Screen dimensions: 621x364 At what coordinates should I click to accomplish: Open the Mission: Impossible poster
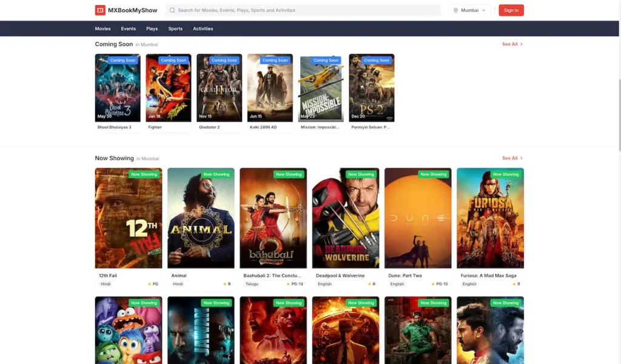[x=321, y=88]
